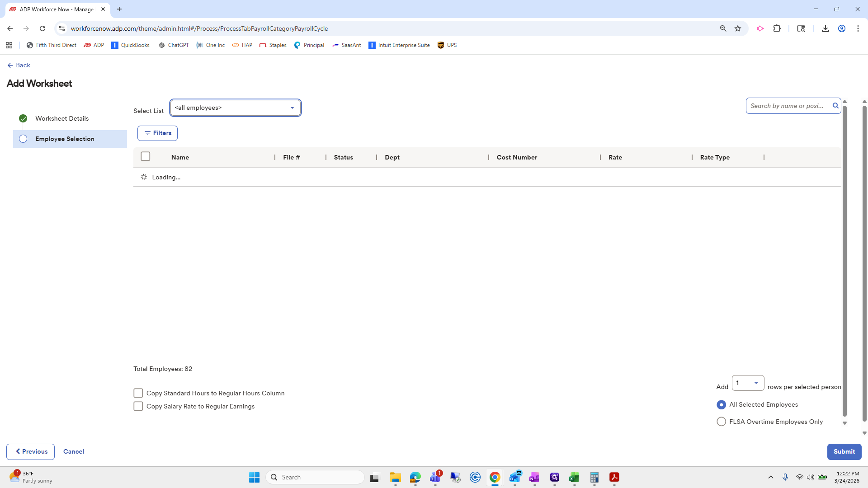The width and height of the screenshot is (868, 488).
Task: Check the select-all checkbox in the employee table header
Action: (145, 156)
